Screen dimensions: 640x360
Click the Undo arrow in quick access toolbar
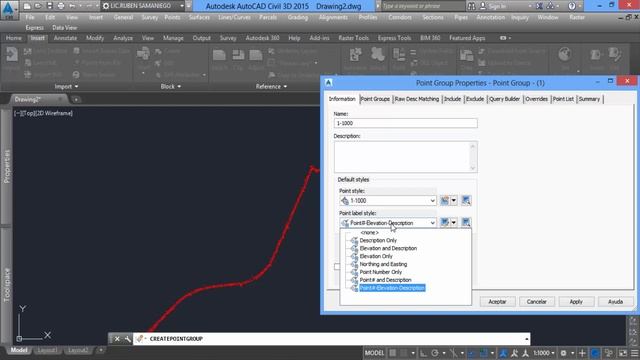72,6
